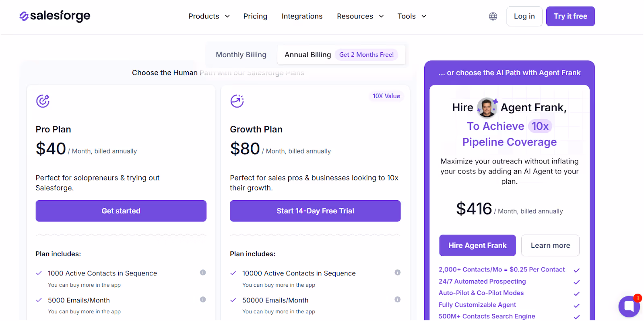Click checkmark beside 5000 Emails/Month

39,300
